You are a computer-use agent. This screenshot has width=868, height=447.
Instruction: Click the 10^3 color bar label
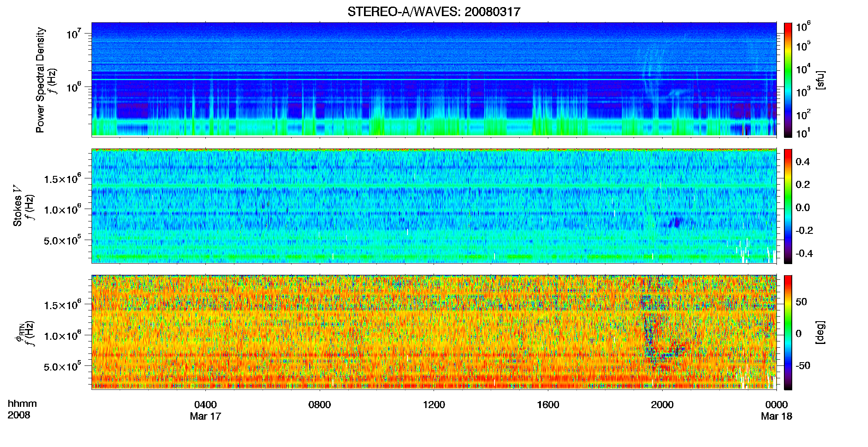(803, 92)
